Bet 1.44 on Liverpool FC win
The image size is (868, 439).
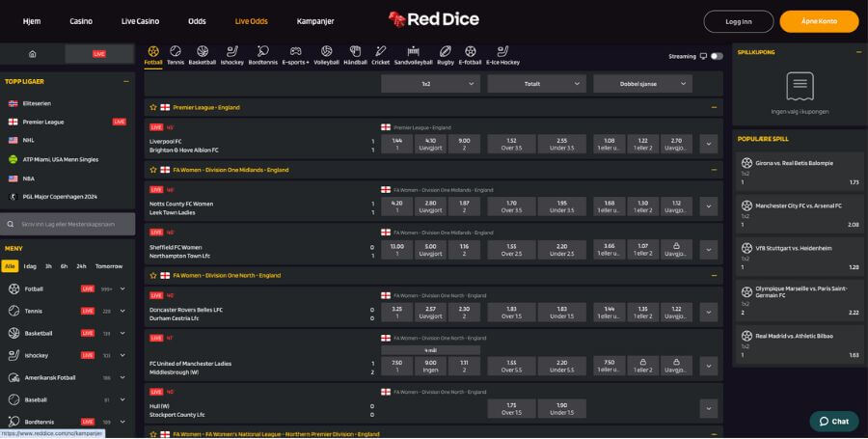(397, 144)
